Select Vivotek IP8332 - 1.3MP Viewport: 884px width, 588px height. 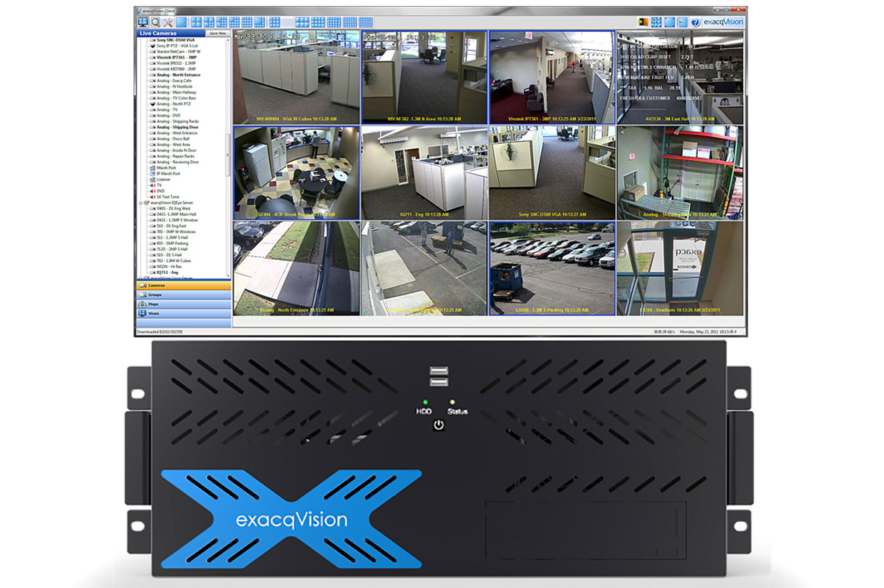pos(176,63)
